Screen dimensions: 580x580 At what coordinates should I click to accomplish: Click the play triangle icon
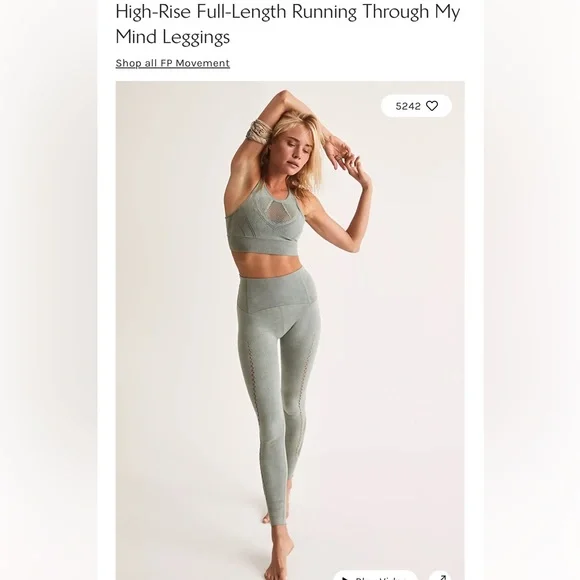[x=345, y=578]
